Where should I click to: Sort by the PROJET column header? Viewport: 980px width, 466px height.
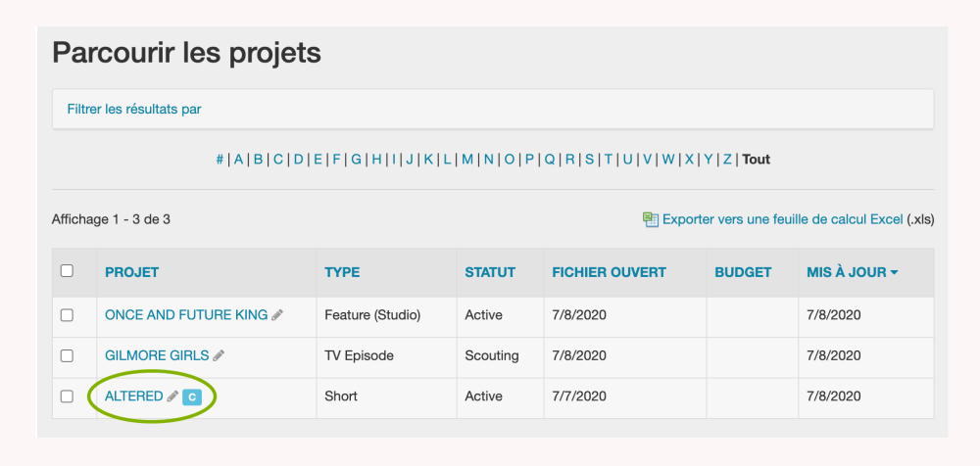tap(131, 272)
